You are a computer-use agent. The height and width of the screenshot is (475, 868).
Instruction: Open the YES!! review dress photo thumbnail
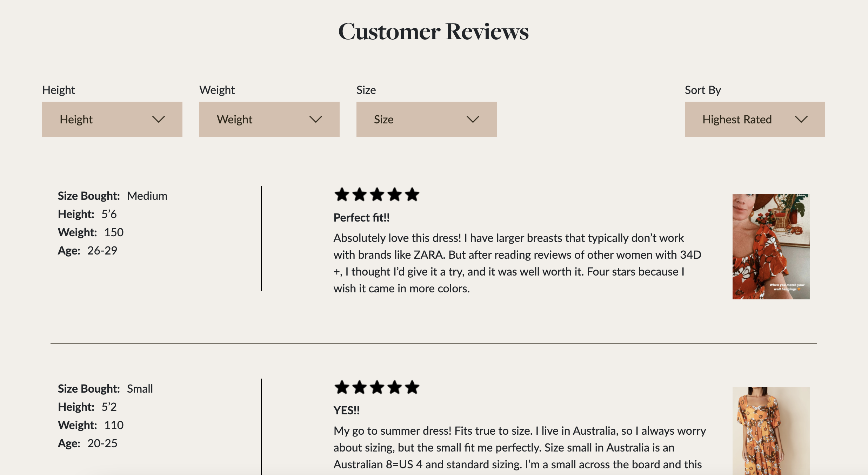771,431
